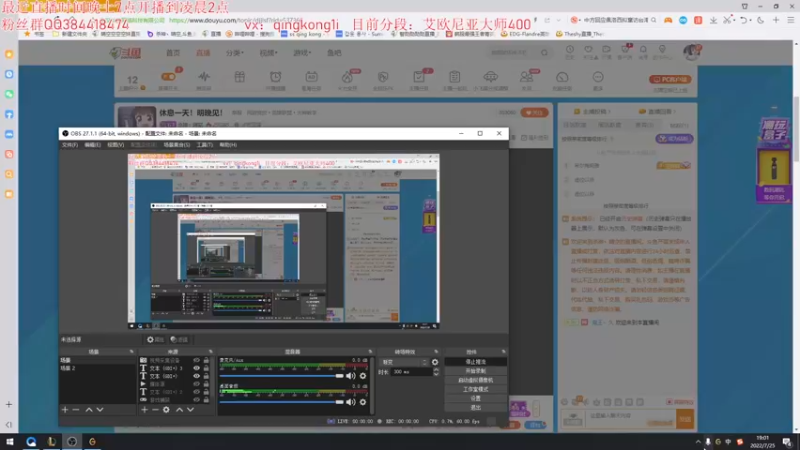The height and width of the screenshot is (450, 800).
Task: Open the 视图(V) menu in OBS
Action: coord(115,145)
